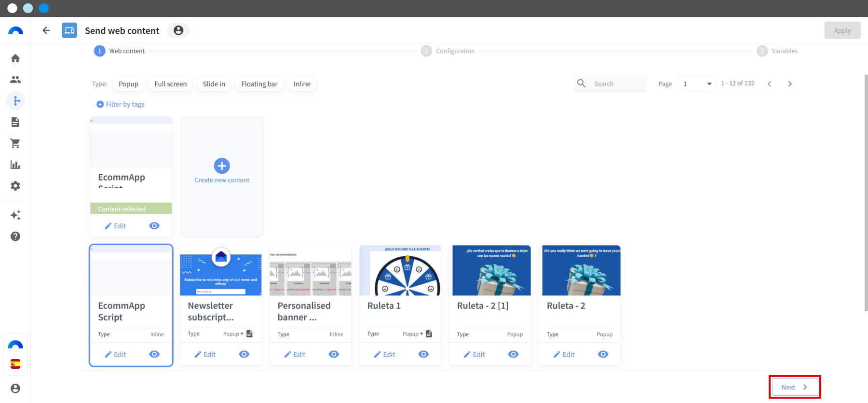Go to step 2 Configuration

[x=448, y=51]
